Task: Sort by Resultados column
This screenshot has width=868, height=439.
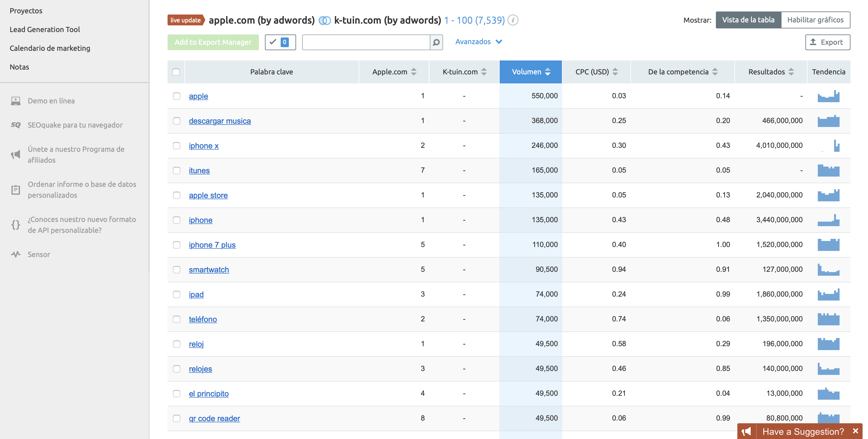Action: pyautogui.click(x=771, y=72)
